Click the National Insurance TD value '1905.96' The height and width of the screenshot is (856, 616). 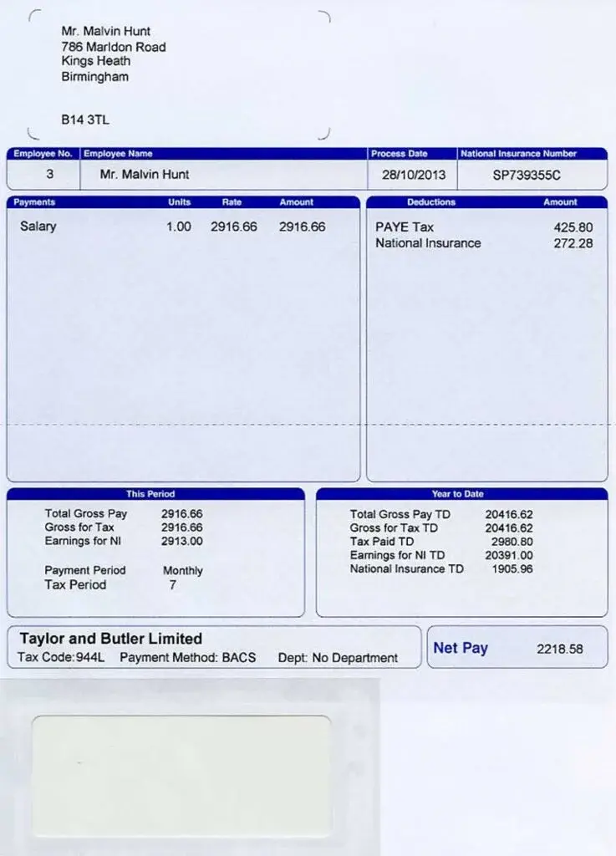click(512, 568)
